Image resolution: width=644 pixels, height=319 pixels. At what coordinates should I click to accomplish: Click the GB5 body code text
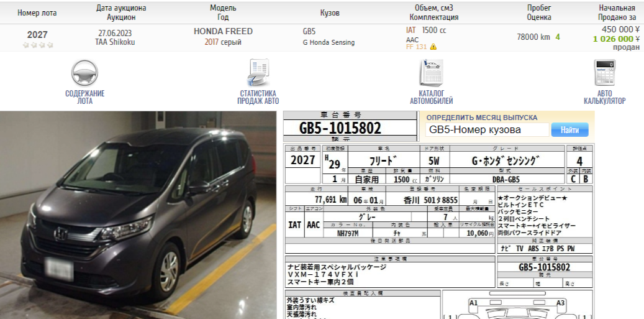309,32
